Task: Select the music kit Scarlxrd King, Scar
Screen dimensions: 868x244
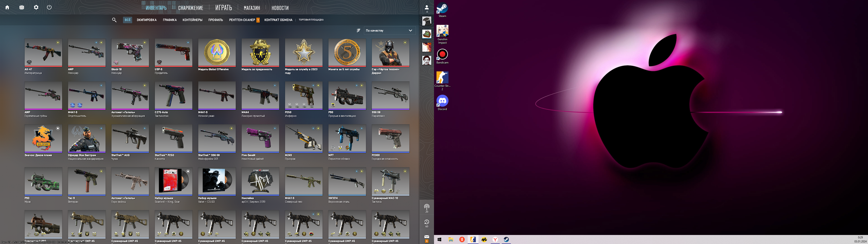Action: click(x=174, y=185)
